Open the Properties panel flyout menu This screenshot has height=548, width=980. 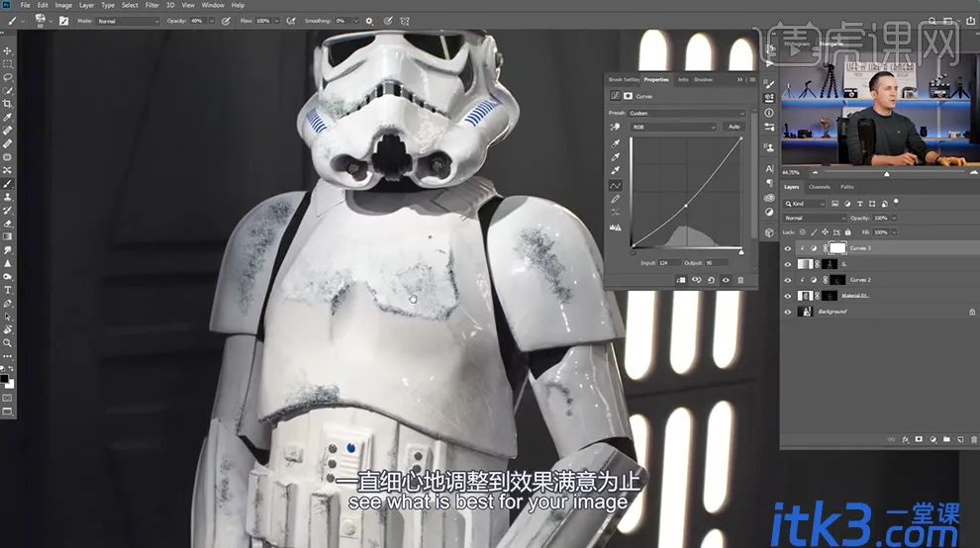click(x=752, y=80)
